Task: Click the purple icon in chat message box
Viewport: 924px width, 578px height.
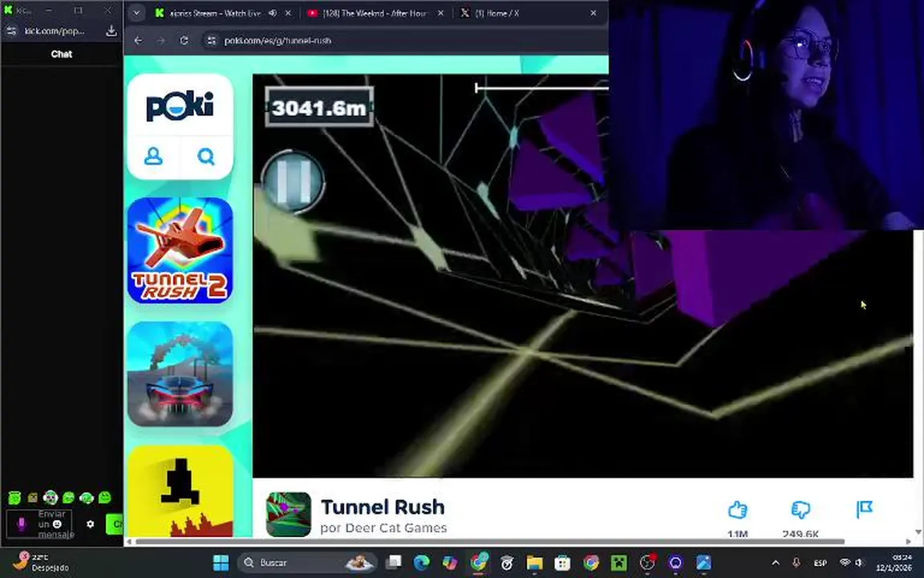Action: pyautogui.click(x=22, y=523)
